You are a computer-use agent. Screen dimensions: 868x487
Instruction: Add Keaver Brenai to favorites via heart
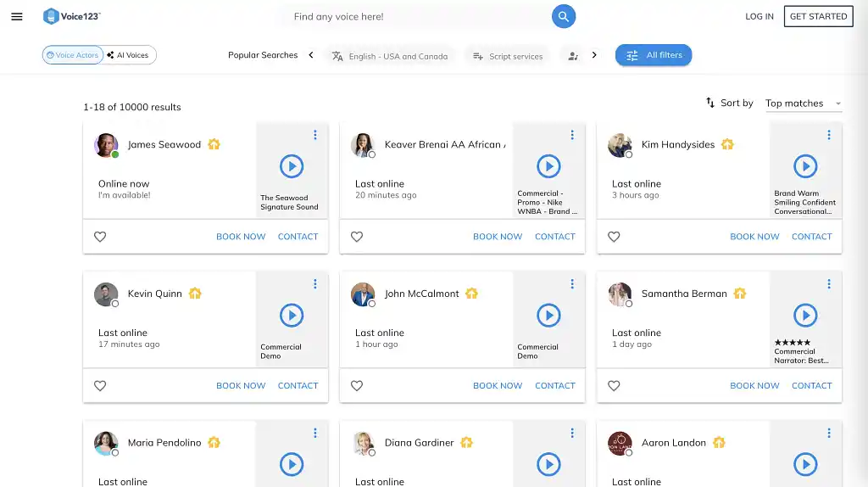point(357,237)
